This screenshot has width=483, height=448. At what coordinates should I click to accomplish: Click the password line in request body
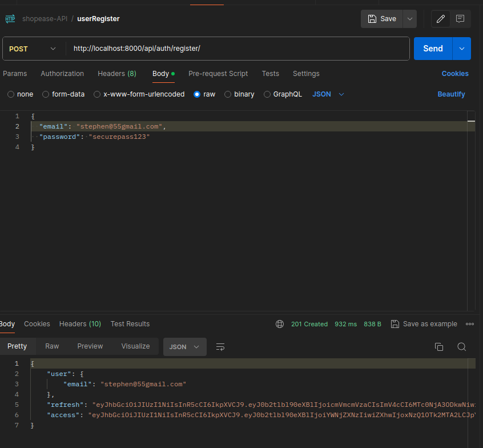click(252, 137)
